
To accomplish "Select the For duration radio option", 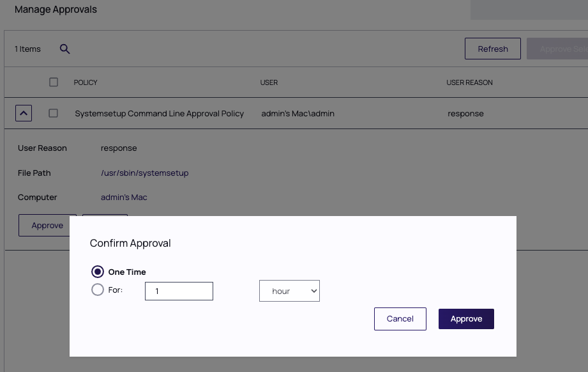I will click(98, 290).
